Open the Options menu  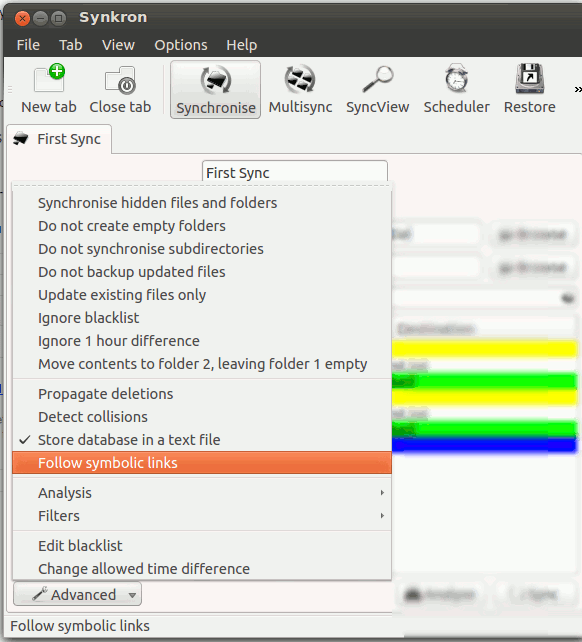pyautogui.click(x=181, y=45)
